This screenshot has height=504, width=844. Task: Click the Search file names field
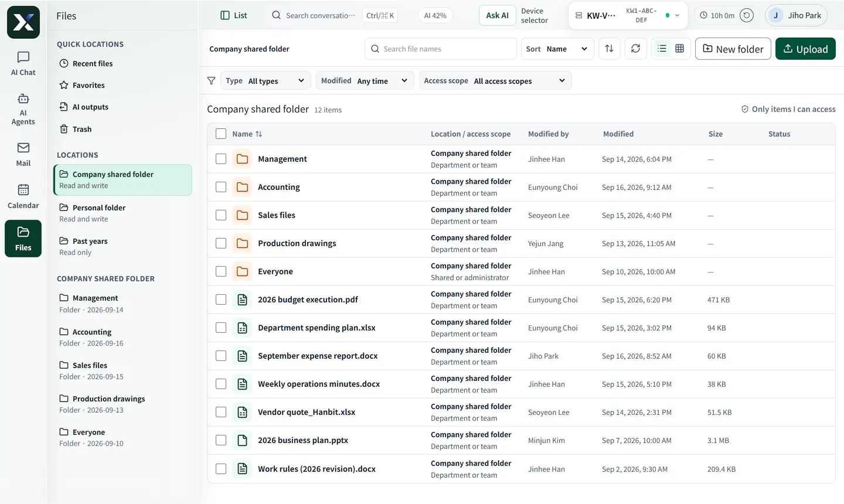coord(441,49)
